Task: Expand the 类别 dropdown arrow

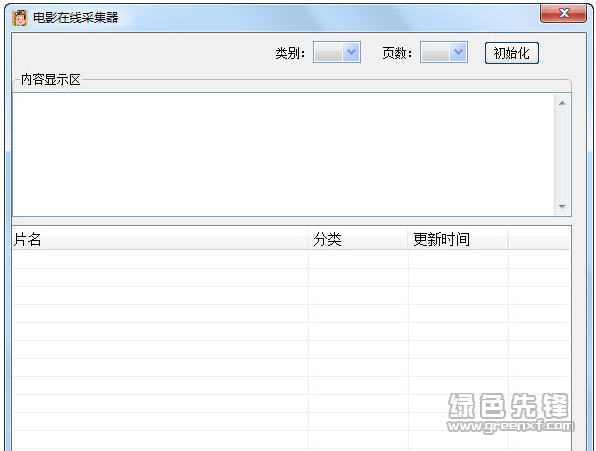Action: click(x=351, y=52)
